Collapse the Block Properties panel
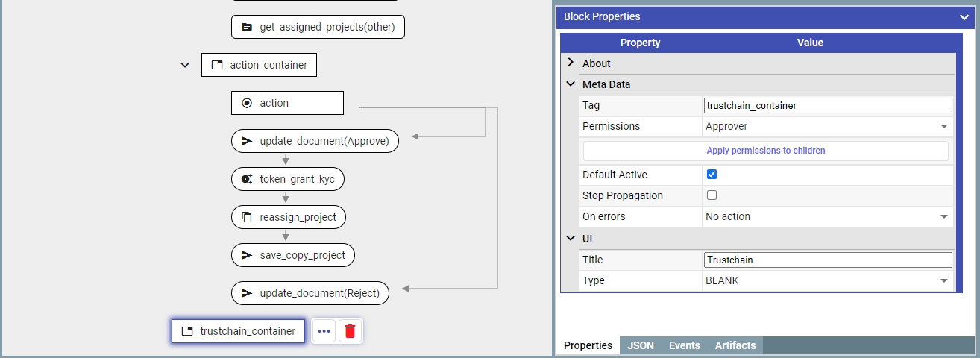This screenshot has width=980, height=358. [964, 16]
